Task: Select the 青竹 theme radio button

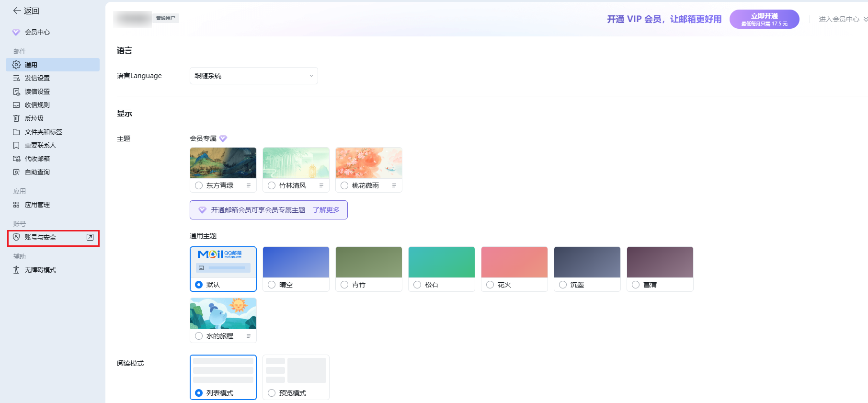Action: coord(344,285)
